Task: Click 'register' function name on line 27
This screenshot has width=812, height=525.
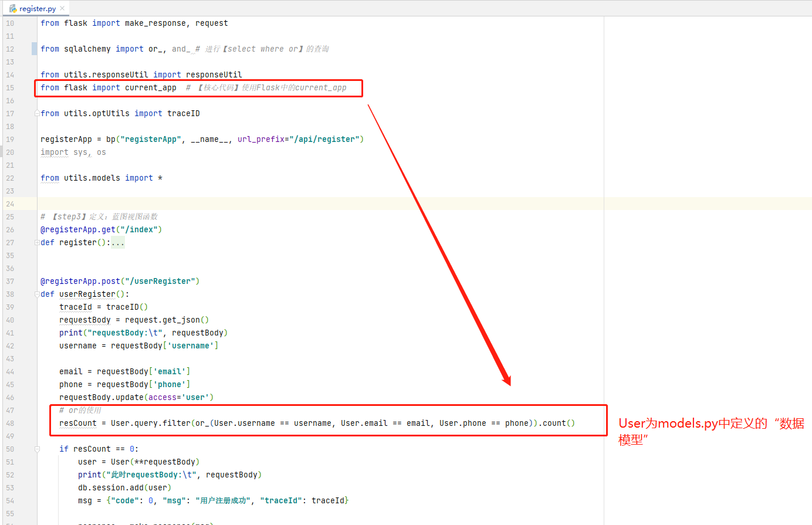Action: pos(78,242)
